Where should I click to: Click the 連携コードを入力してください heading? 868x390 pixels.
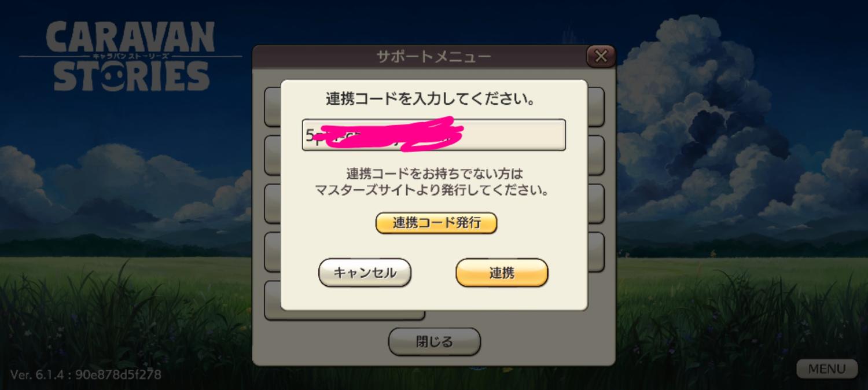point(430,99)
